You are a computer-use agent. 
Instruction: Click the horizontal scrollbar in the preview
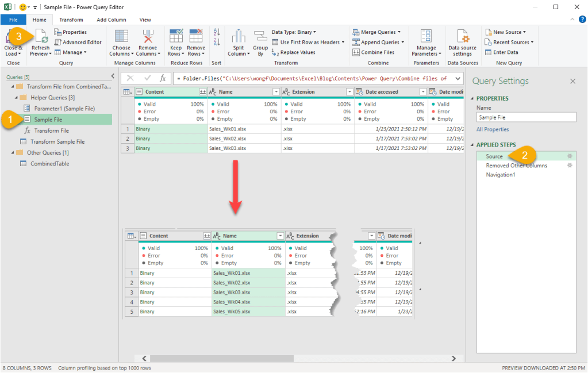click(x=259, y=358)
